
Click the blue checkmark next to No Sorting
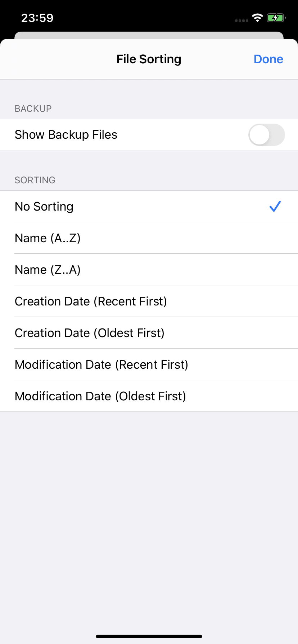pos(275,206)
